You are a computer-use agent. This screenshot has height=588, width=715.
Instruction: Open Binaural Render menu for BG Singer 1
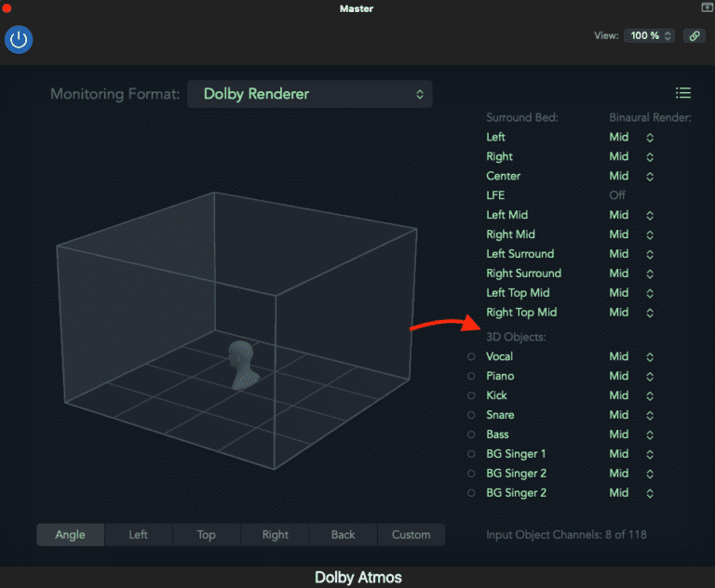631,454
